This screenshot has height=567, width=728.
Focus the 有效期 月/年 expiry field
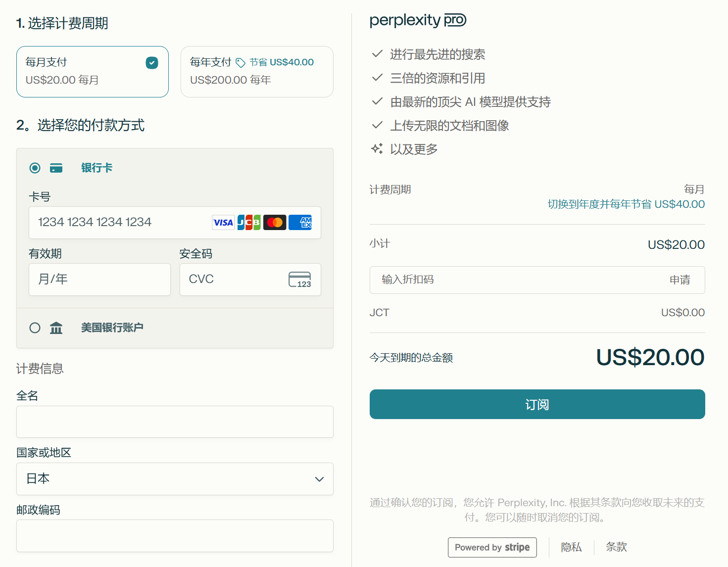click(99, 280)
